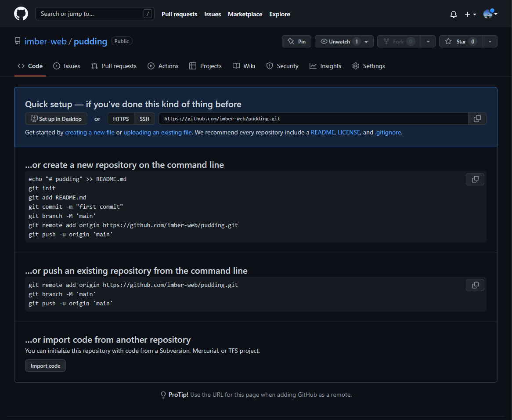Click the ProTip lightbulb icon
Screen dimensions: 512x420
(x=163, y=395)
